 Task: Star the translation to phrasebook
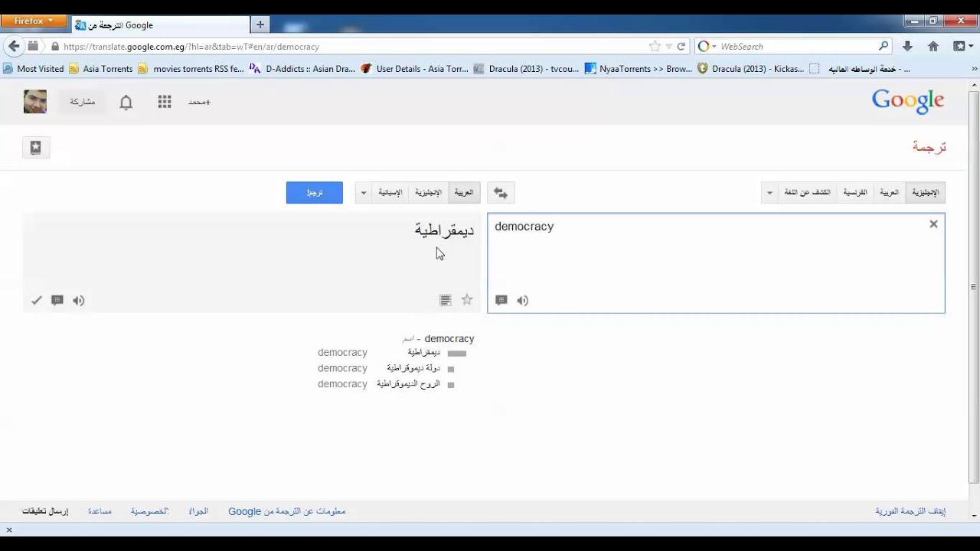click(x=467, y=300)
